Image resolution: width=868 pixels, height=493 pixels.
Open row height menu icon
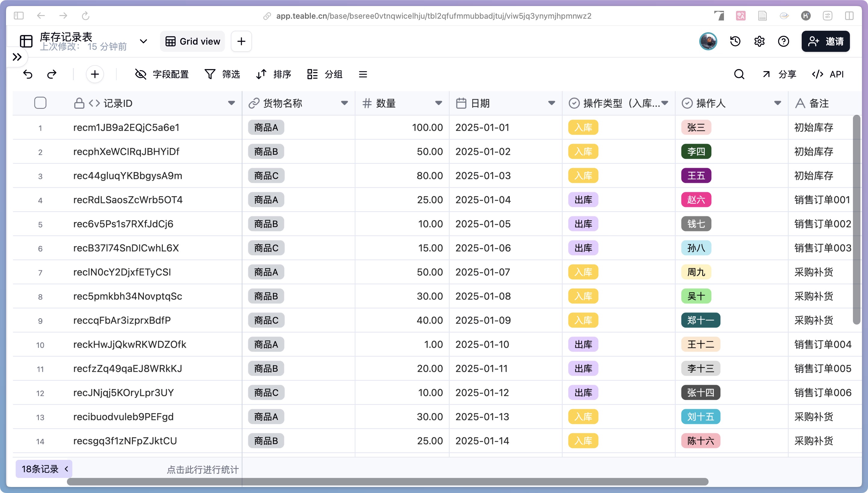pyautogui.click(x=363, y=74)
